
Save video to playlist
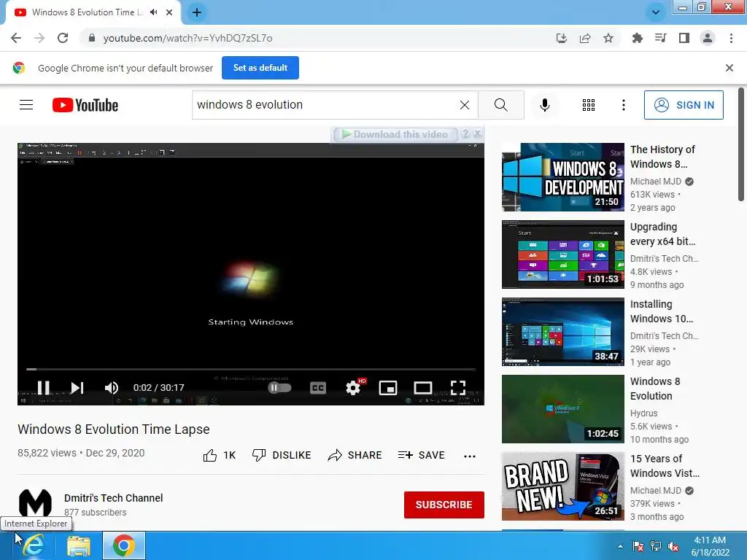pos(421,456)
